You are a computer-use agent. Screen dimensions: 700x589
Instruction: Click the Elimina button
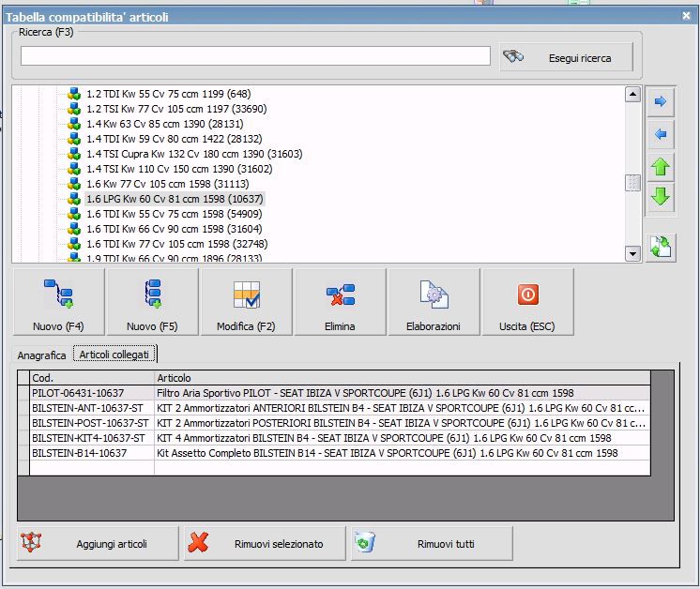340,302
